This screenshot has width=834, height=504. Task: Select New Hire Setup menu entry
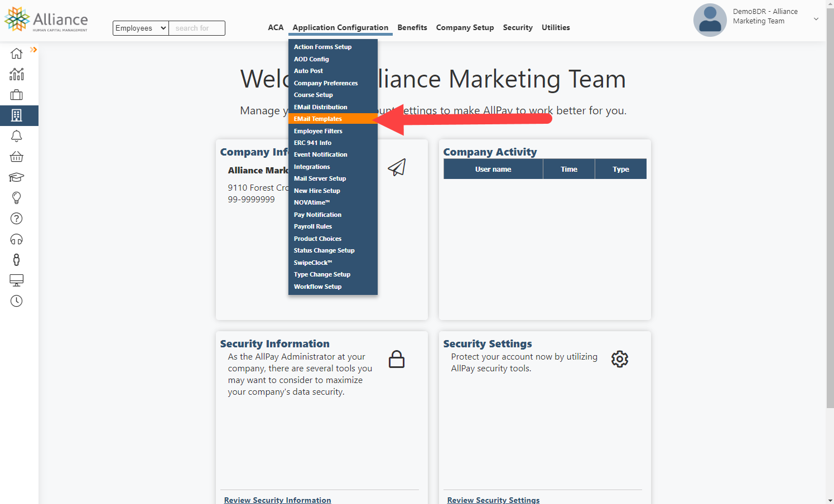pos(333,191)
